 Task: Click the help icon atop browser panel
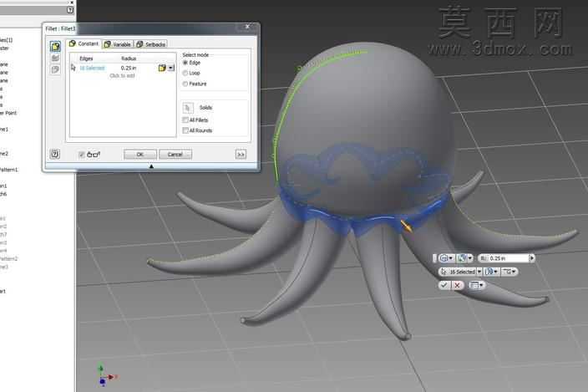[x=70, y=10]
